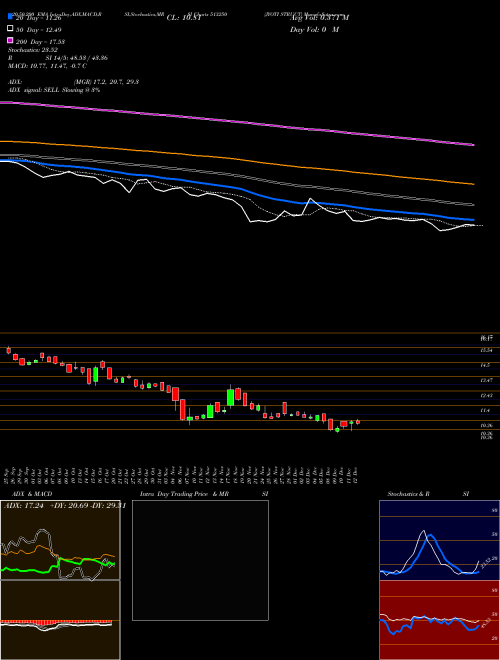Click the ADX indicator chart panel
The height and width of the screenshot is (660, 500).
pos(60,540)
